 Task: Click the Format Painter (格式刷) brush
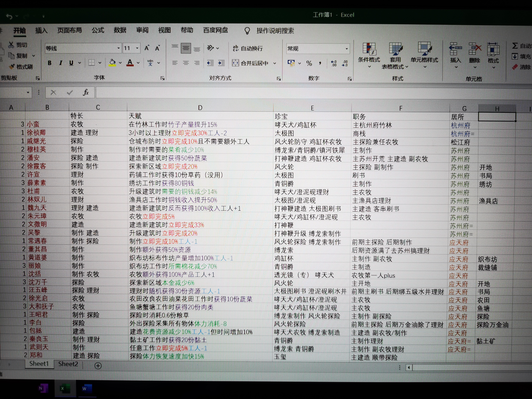pos(12,66)
